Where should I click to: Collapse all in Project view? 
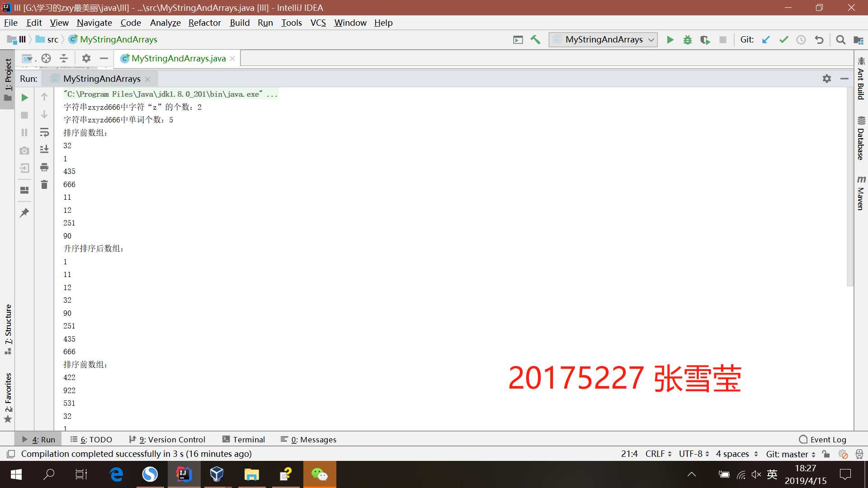click(64, 58)
